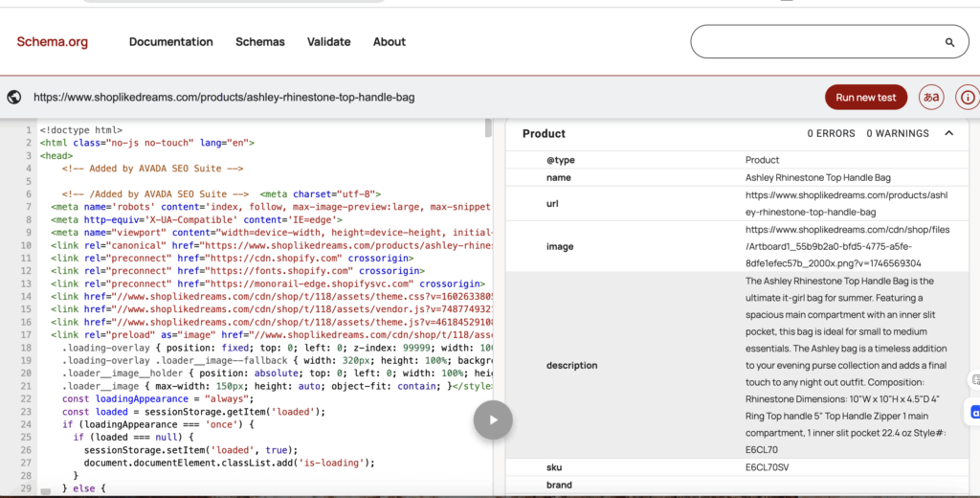Image resolution: width=980 pixels, height=498 pixels.
Task: Open the About page
Action: click(390, 42)
